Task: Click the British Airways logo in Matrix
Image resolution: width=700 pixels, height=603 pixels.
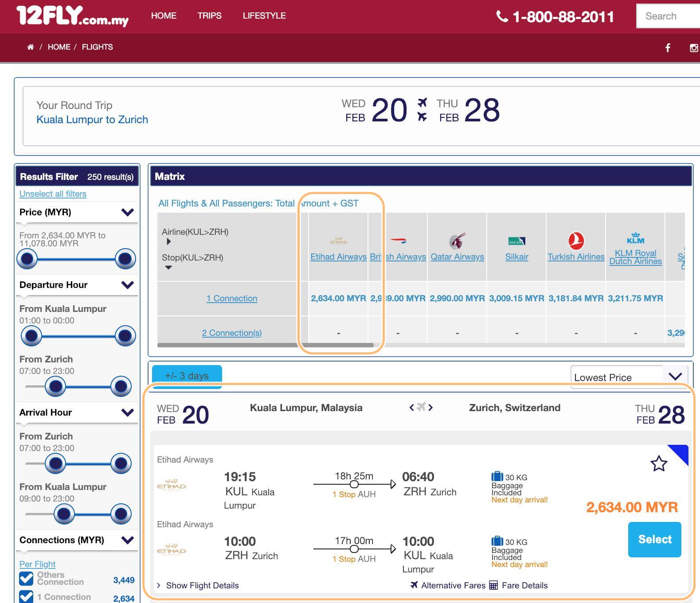Action: click(398, 241)
